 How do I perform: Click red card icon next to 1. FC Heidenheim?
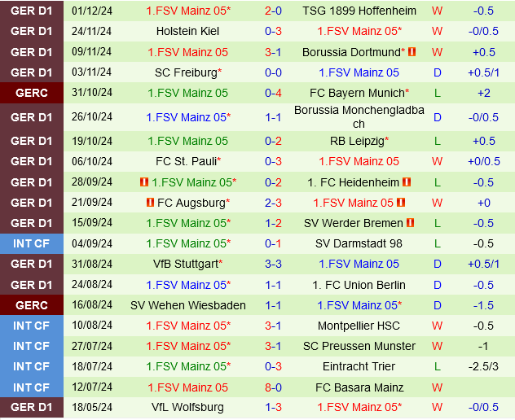[x=406, y=182]
